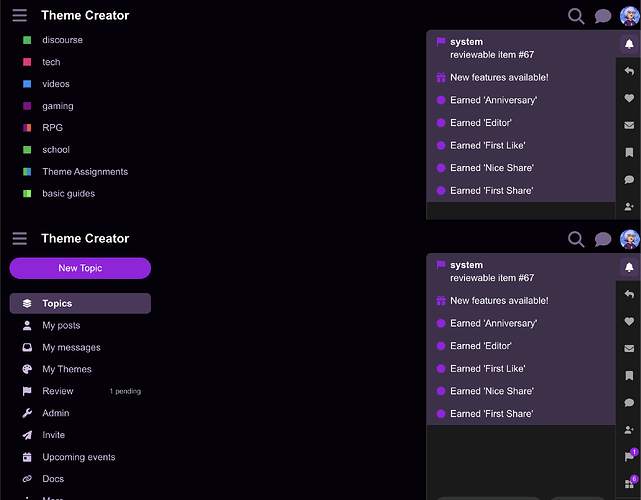Open Earned 'Anniversary' notification in upper panel
The image size is (641, 500).
pos(521,100)
